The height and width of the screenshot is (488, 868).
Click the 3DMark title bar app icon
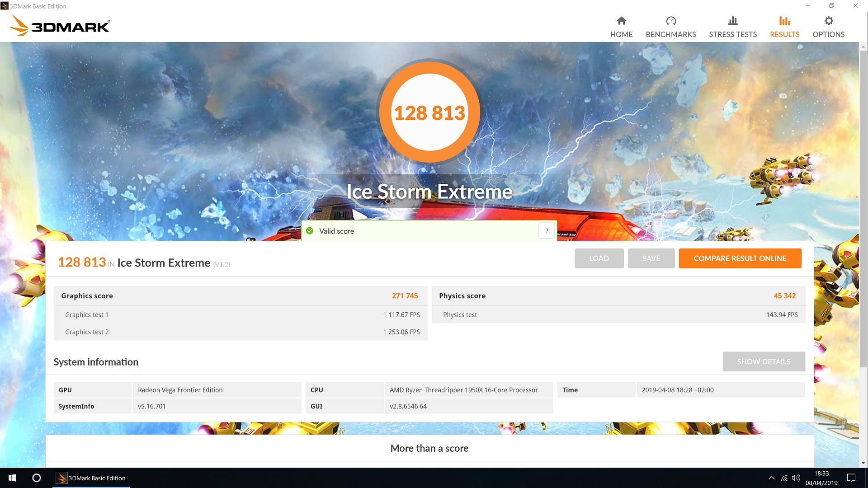(5, 6)
